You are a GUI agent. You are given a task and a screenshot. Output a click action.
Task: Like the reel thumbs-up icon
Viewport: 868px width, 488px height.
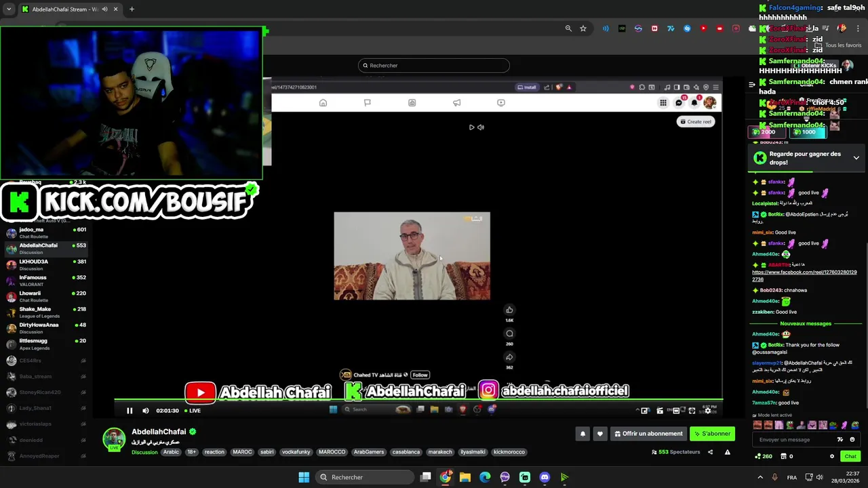coord(509,310)
